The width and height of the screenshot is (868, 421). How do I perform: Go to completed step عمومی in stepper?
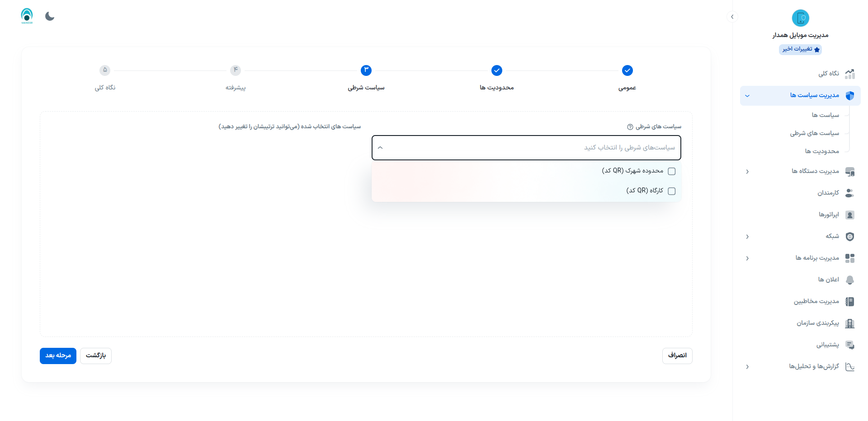627,70
